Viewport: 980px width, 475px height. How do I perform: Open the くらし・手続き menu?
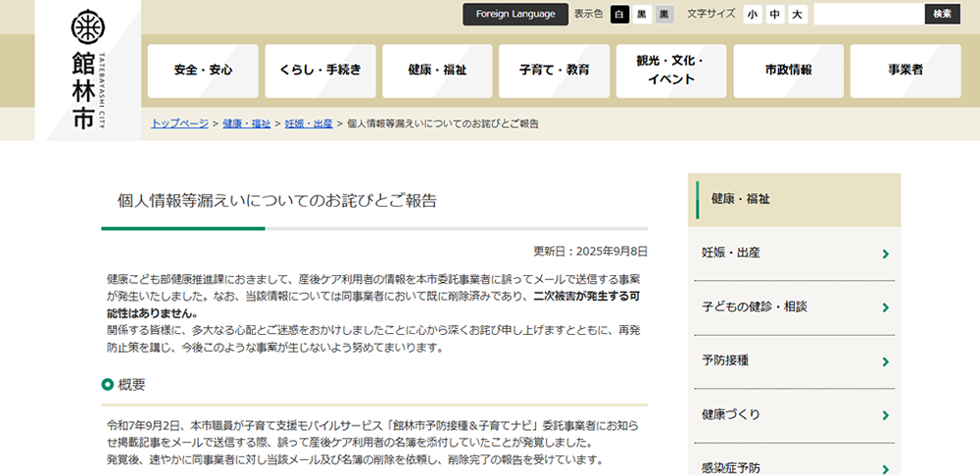coord(320,71)
